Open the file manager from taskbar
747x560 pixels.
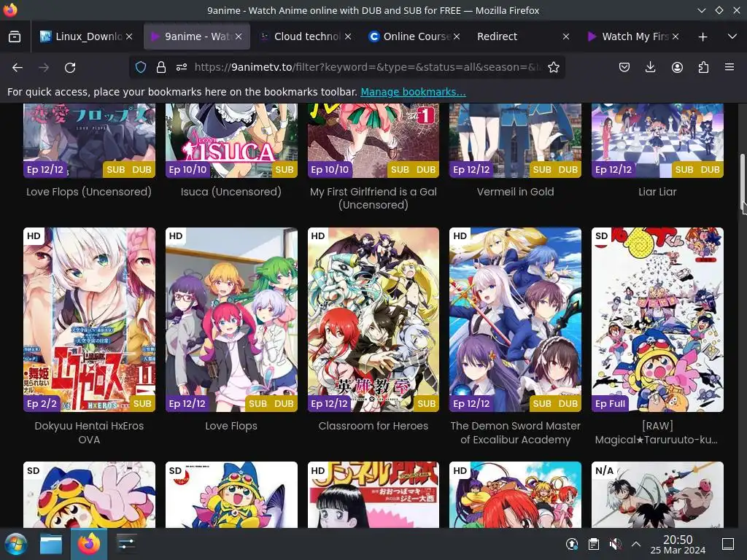(x=51, y=544)
